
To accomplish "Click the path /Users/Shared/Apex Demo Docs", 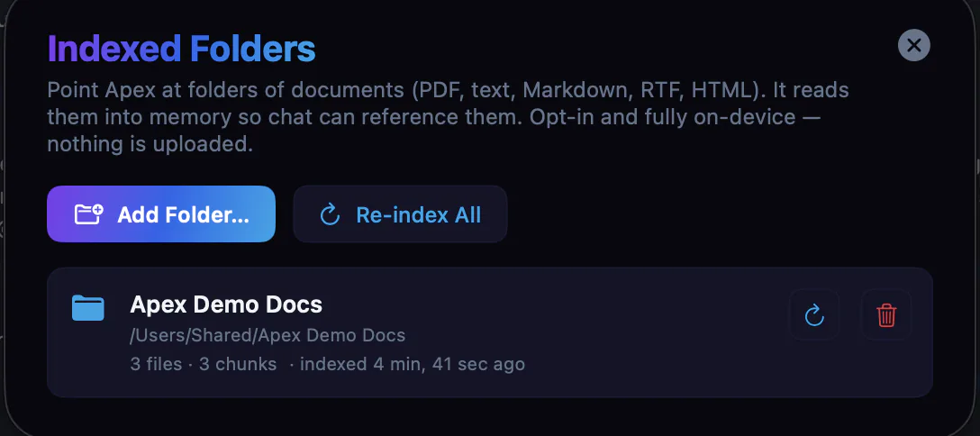I will coord(268,335).
